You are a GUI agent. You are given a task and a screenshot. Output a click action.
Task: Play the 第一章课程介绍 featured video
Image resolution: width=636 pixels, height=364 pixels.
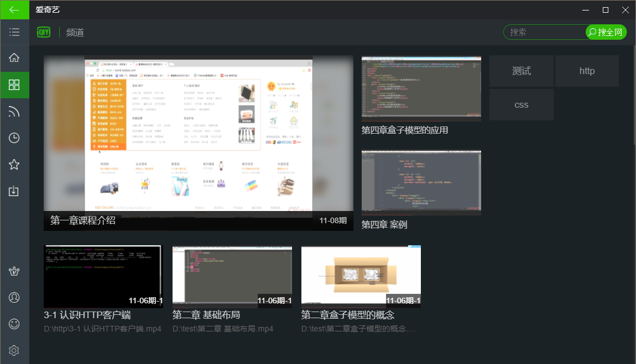point(199,143)
